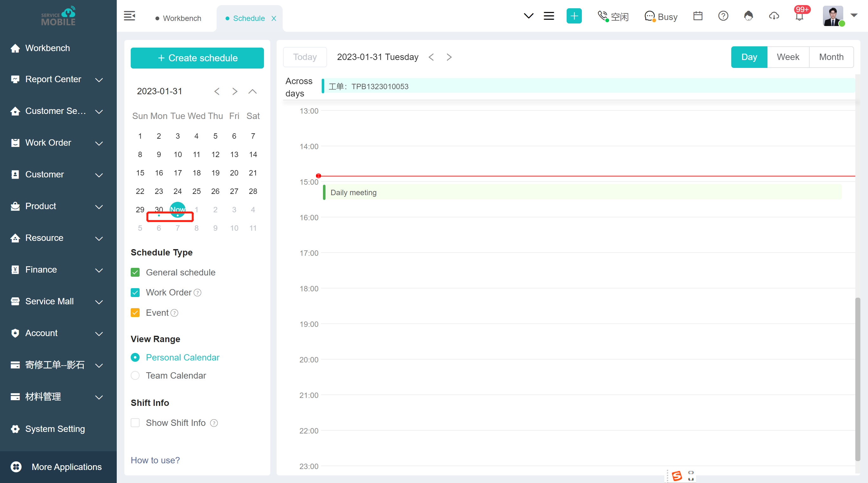
Task: Expand Report Center menu chevron
Action: (x=99, y=80)
